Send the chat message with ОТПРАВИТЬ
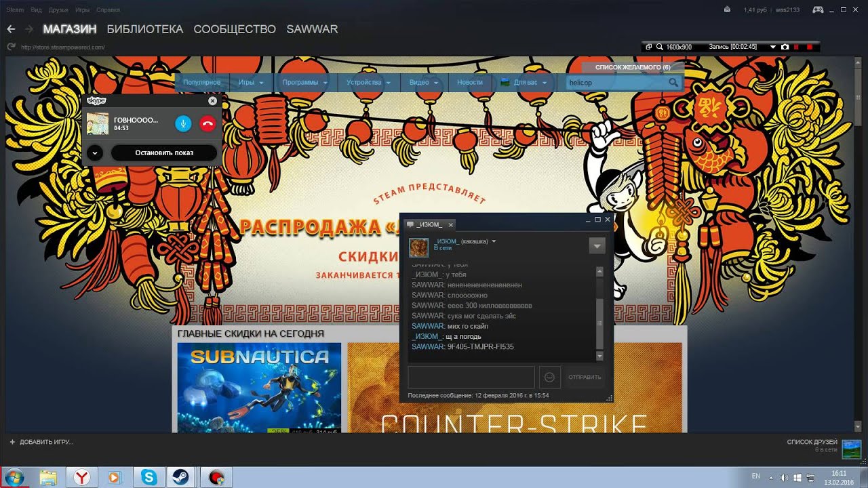This screenshot has width=868, height=488. 585,377
